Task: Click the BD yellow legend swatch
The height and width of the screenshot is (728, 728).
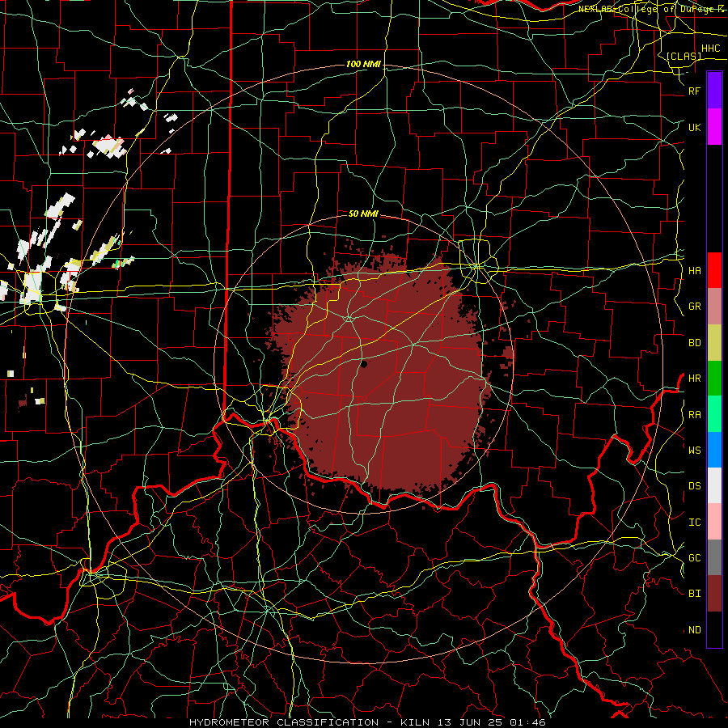Action: (x=714, y=343)
